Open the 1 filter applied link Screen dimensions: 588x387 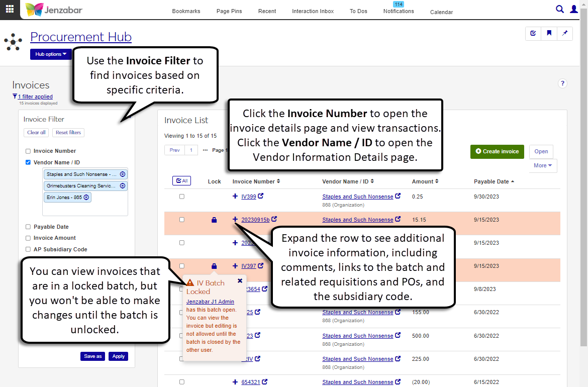(x=35, y=96)
